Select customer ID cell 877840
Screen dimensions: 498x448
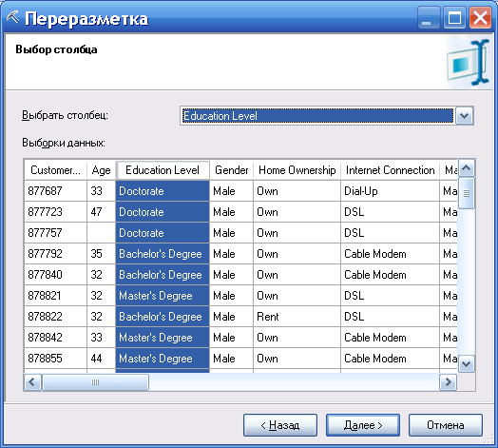(55, 275)
